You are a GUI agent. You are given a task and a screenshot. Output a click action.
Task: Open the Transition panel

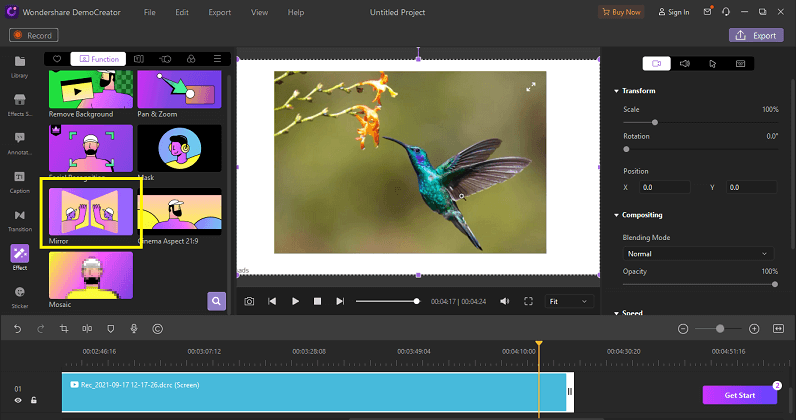[19, 220]
